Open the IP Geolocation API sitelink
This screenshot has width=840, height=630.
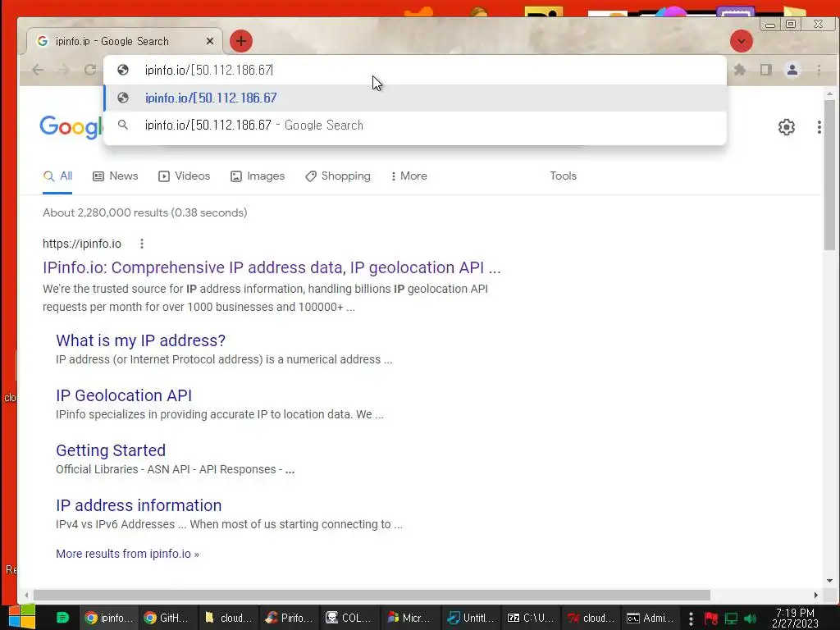point(124,395)
